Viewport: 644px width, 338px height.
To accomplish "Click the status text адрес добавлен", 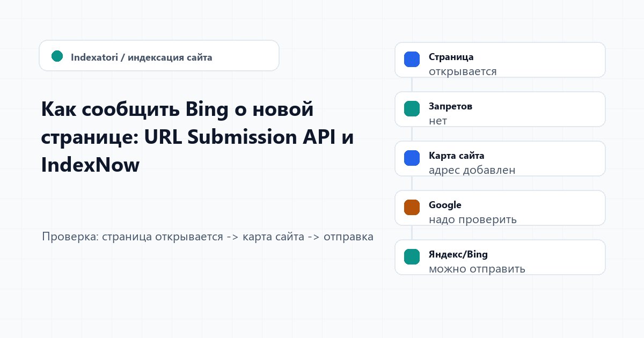I will (472, 170).
